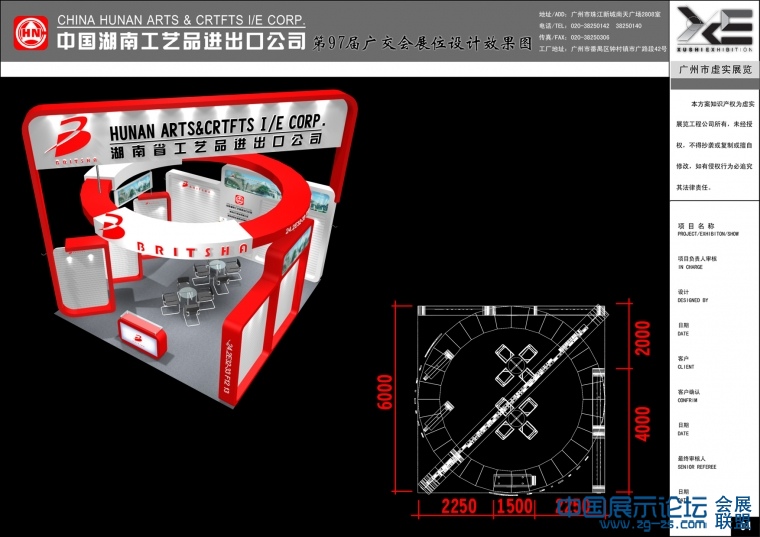Click the '第97届广交会展位设计效果图' caption
Image resolution: width=760 pixels, height=537 pixels.
[x=422, y=43]
